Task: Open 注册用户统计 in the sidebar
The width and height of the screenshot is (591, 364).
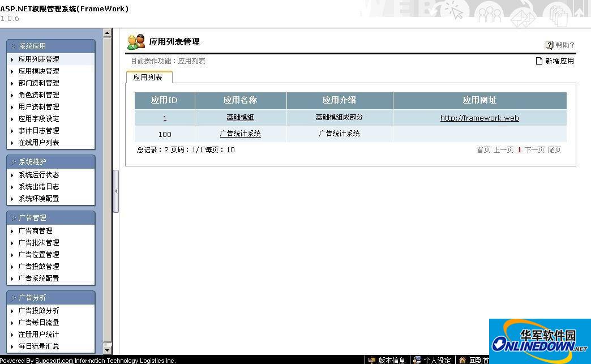Action: point(39,334)
